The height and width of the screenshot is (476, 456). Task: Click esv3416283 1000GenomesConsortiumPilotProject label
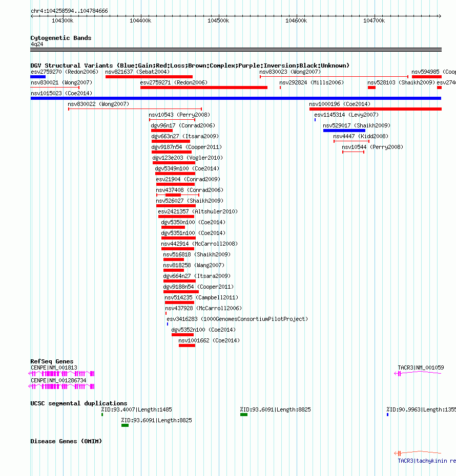click(x=237, y=319)
